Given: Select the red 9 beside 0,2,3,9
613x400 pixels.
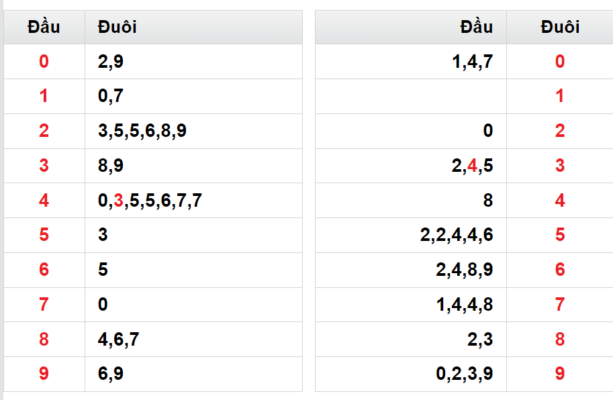Looking at the screenshot, I should coord(560,374).
